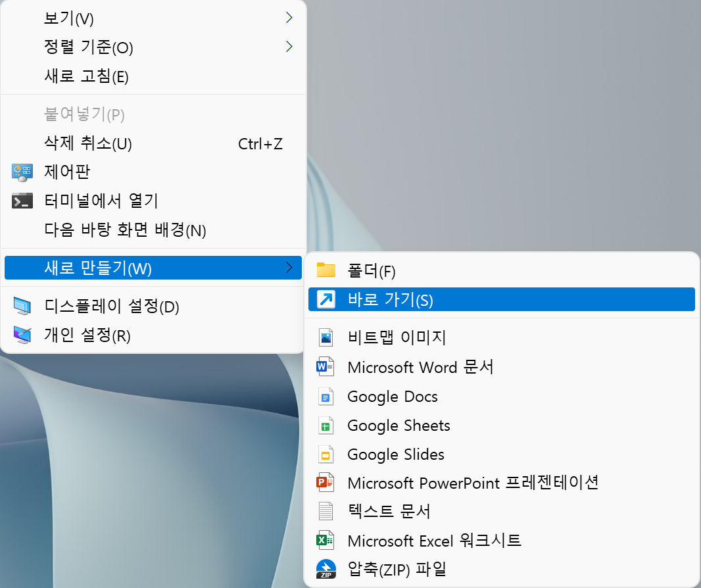This screenshot has width=701, height=588.
Task: Choose 삭제 취소(U) undo delete
Action: tap(153, 143)
